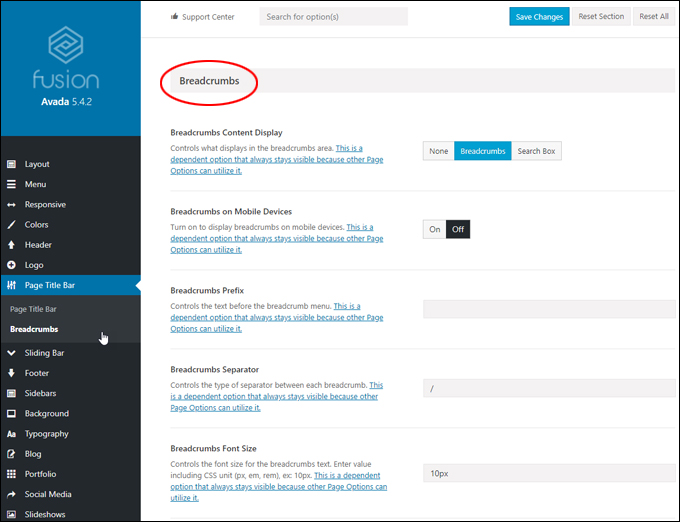The height and width of the screenshot is (522, 680).
Task: Click the Sidebars panel icon
Action: click(x=12, y=393)
